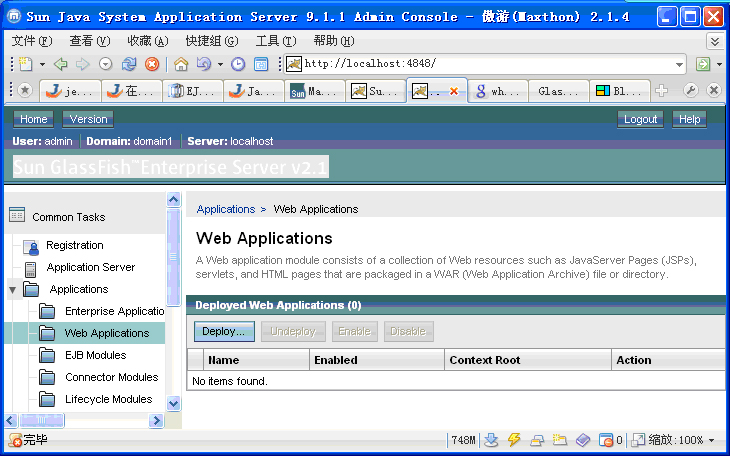Click the popup blocker status icon
730x456 pixels.
(605, 440)
